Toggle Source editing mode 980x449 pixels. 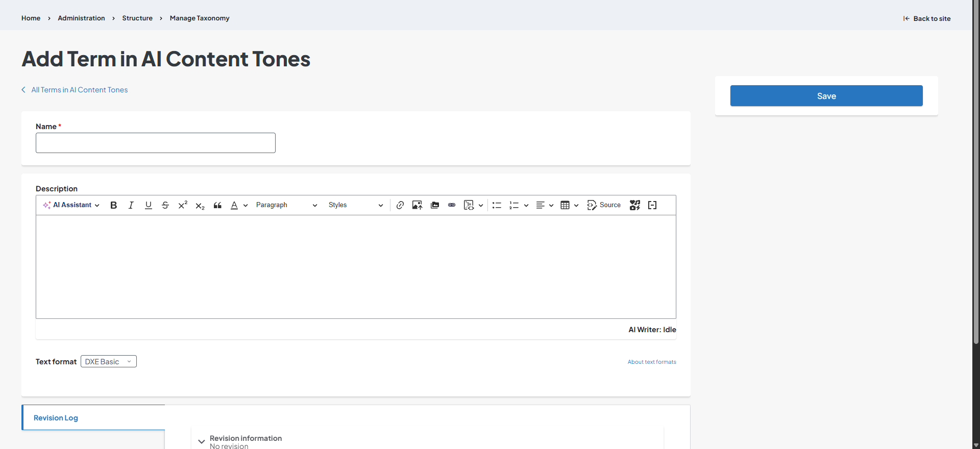[x=604, y=205]
